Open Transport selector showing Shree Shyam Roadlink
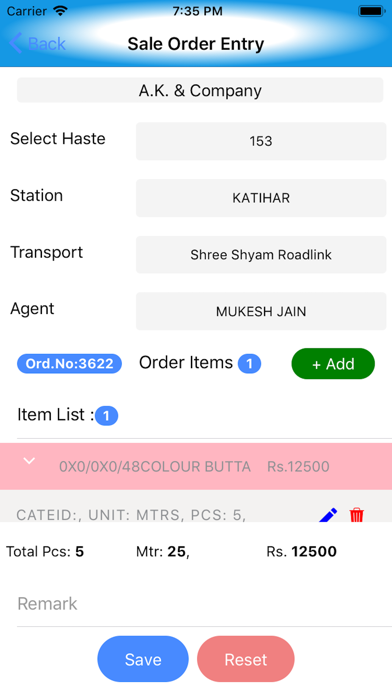Screen dimensions: 392x696 coord(261,255)
